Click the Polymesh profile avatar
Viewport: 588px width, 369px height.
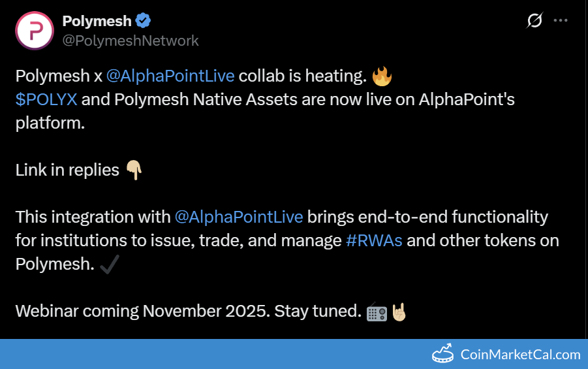coord(34,30)
